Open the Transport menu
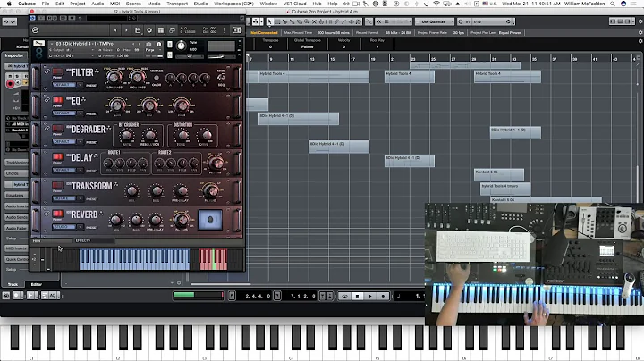The width and height of the screenshot is (644, 361). (x=177, y=4)
